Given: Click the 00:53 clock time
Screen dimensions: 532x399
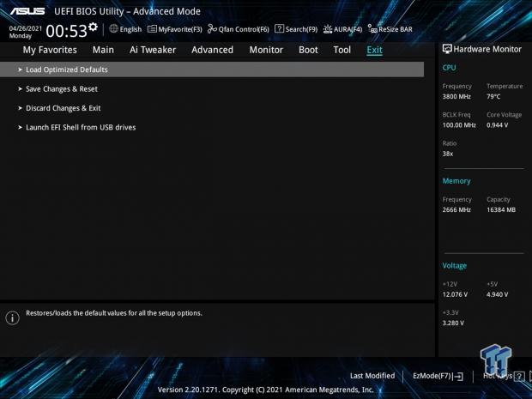Looking at the screenshot, I should point(67,31).
